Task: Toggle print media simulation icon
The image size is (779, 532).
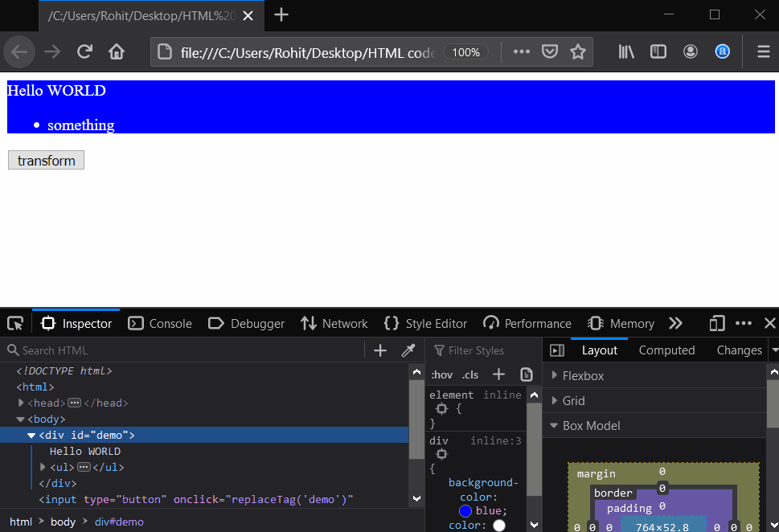Action: pyautogui.click(x=527, y=374)
